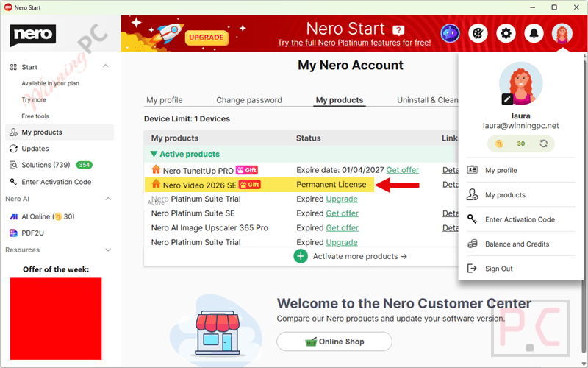588x368 pixels.
Task: Select My products in the sidebar
Action: pyautogui.click(x=60, y=132)
